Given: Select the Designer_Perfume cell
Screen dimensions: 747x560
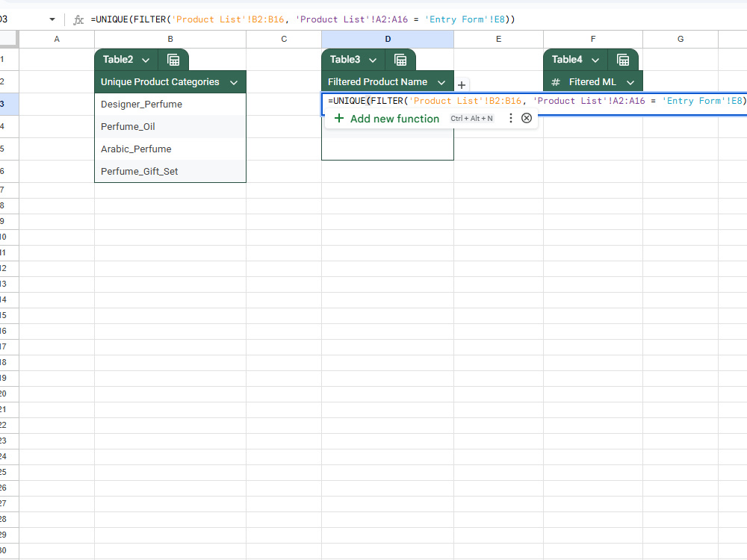Looking at the screenshot, I should (x=170, y=105).
